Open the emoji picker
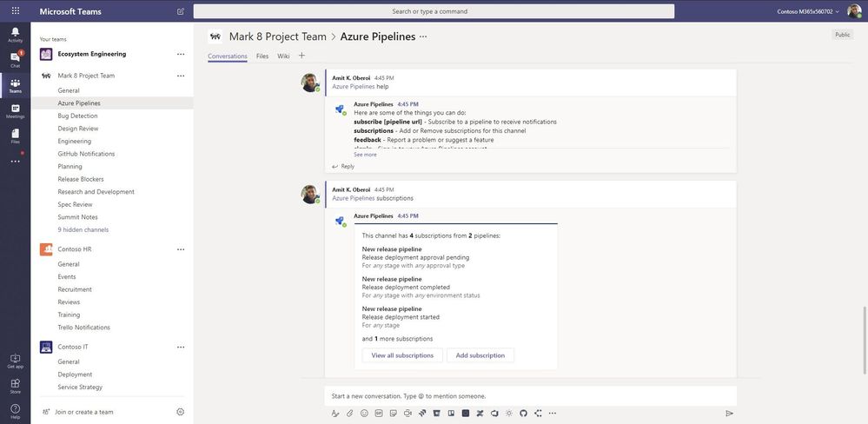Image resolution: width=868 pixels, height=424 pixels. point(364,413)
